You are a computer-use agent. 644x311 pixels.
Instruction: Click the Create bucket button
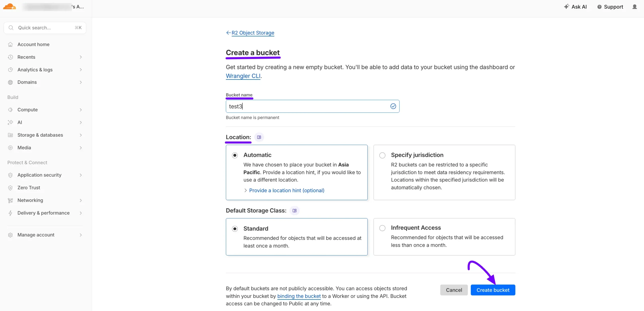pos(493,290)
